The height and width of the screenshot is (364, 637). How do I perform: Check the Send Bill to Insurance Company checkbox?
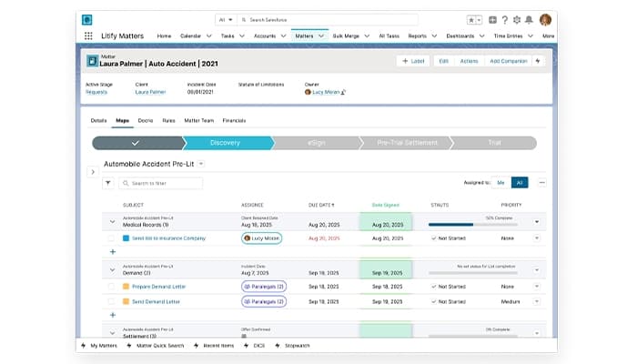pyautogui.click(x=111, y=238)
